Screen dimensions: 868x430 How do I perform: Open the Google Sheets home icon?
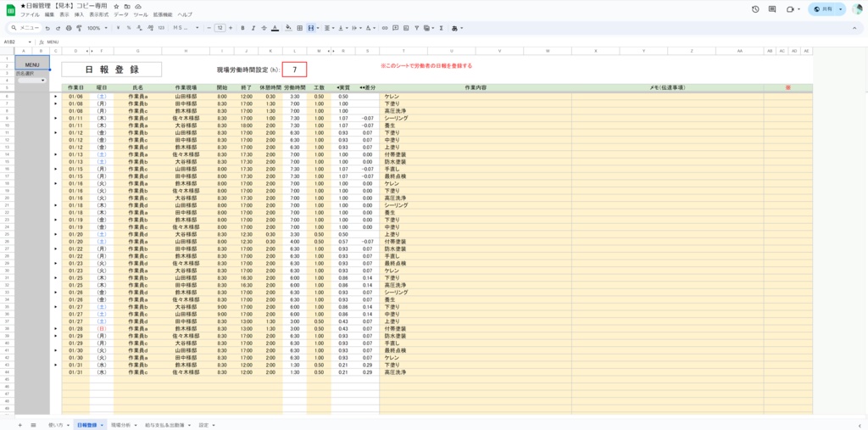coord(10,9)
